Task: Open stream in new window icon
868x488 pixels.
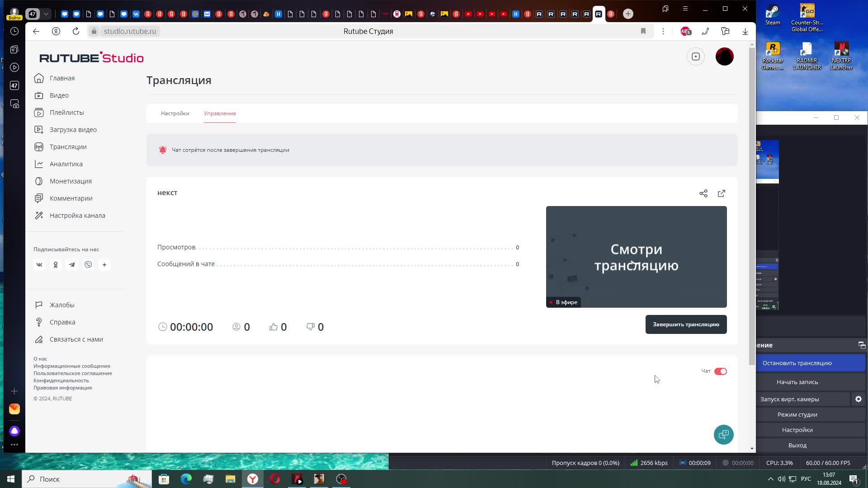Action: (x=722, y=193)
